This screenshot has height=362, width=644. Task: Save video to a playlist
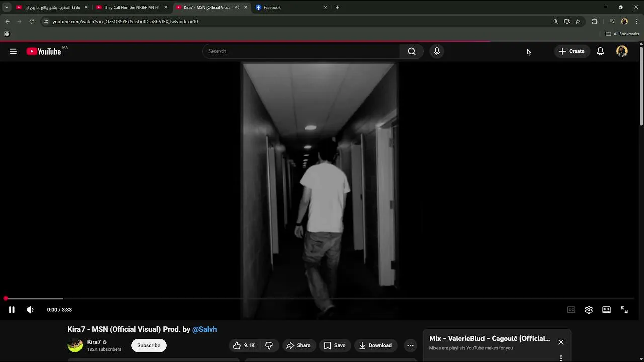pos(335,345)
